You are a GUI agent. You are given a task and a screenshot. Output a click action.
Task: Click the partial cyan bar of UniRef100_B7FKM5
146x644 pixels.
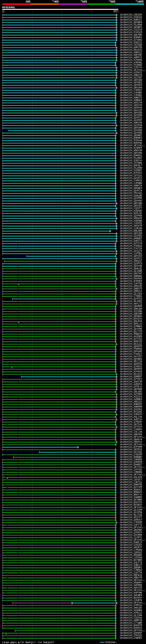40,447
